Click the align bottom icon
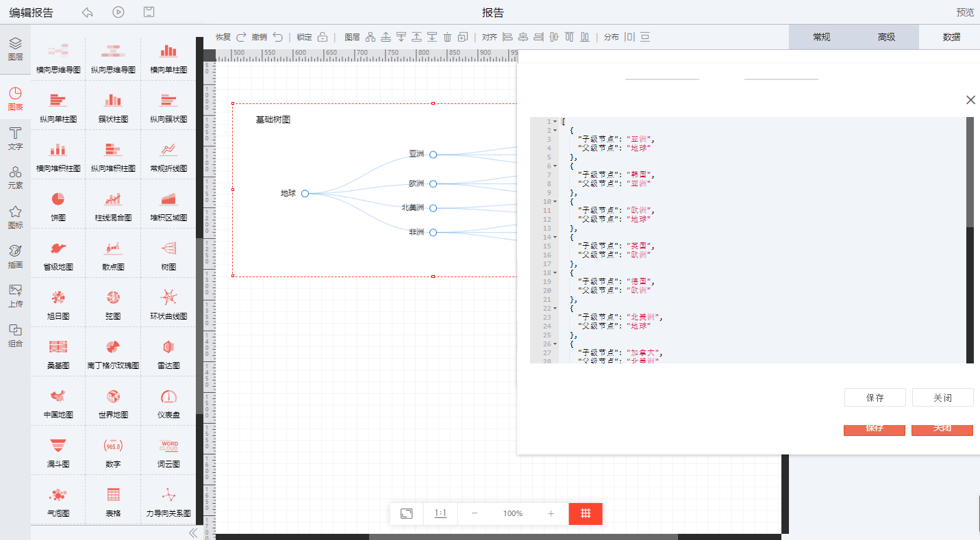The height and width of the screenshot is (540, 980). 585,37
